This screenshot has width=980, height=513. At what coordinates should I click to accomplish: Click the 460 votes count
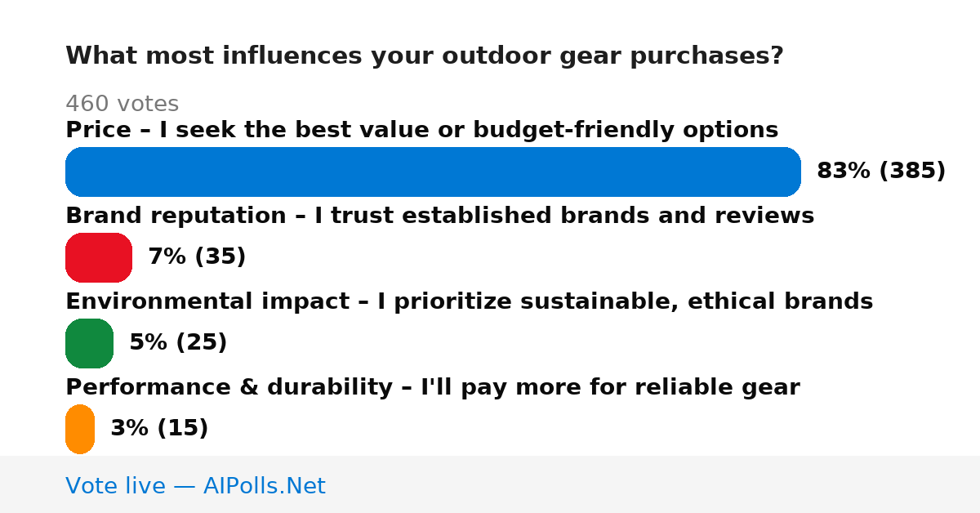[122, 104]
